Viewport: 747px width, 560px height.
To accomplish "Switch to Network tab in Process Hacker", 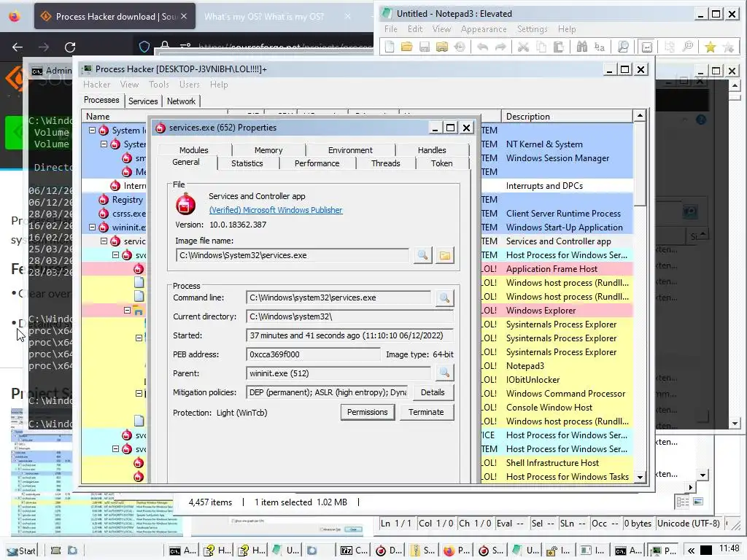I will point(181,101).
